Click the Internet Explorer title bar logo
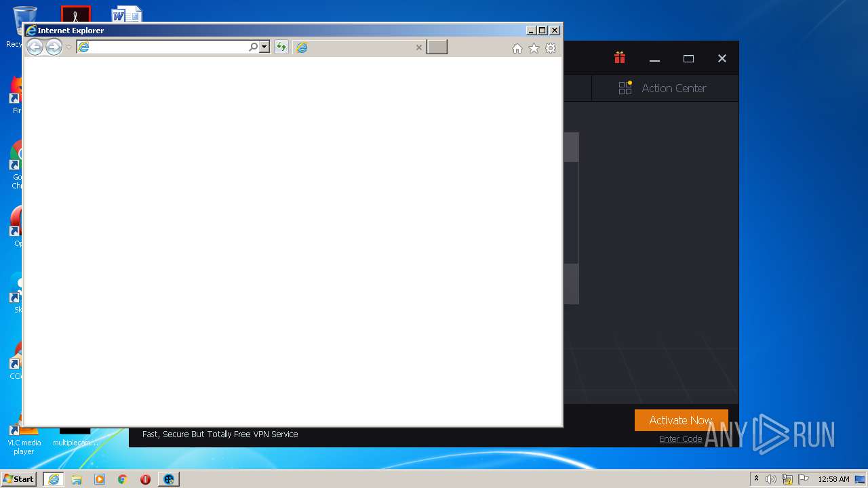The height and width of the screenshot is (488, 868). [x=31, y=30]
